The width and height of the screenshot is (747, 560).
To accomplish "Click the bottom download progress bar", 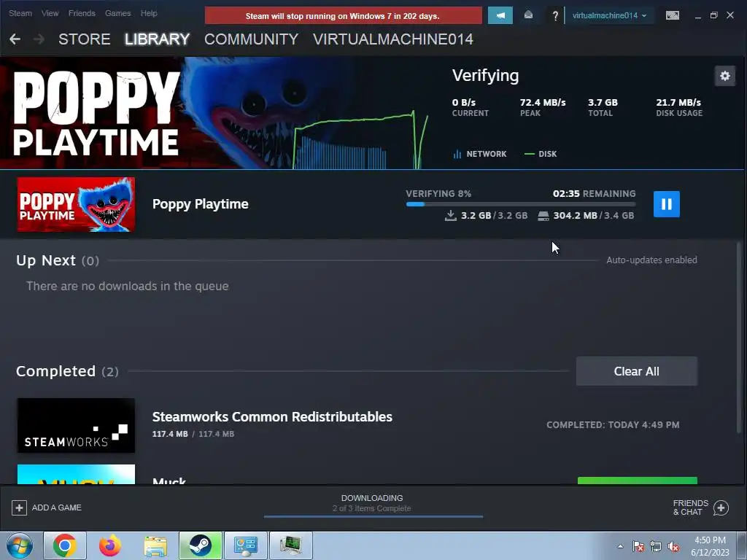I will (373, 516).
